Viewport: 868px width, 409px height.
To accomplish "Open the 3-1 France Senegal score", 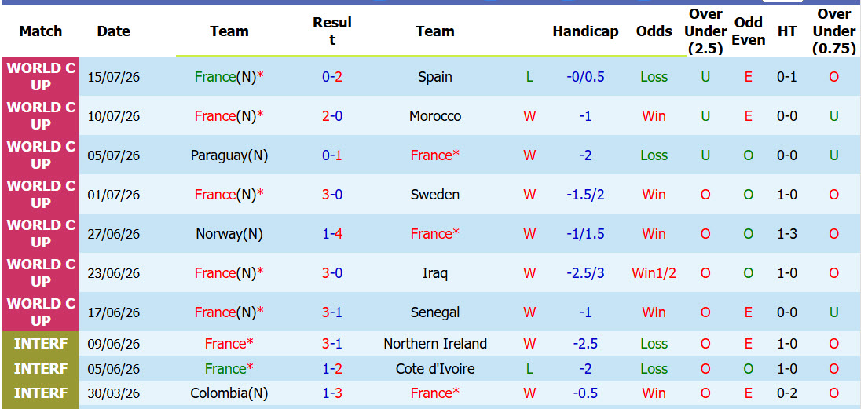I will coord(332,312).
